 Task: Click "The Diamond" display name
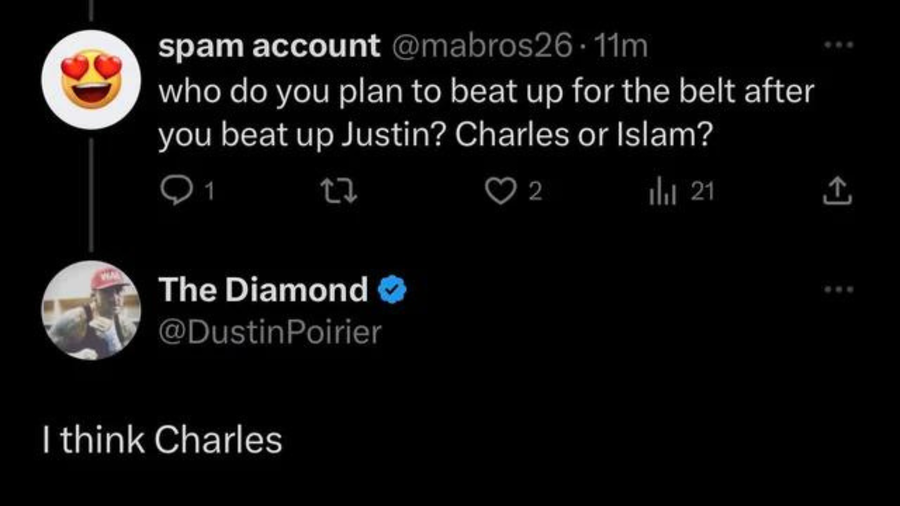point(264,291)
